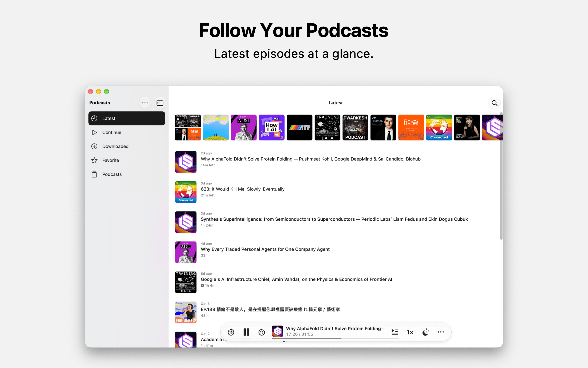Open the Zhang Xiaojun Podcast cover
The image size is (588, 368).
467,128
